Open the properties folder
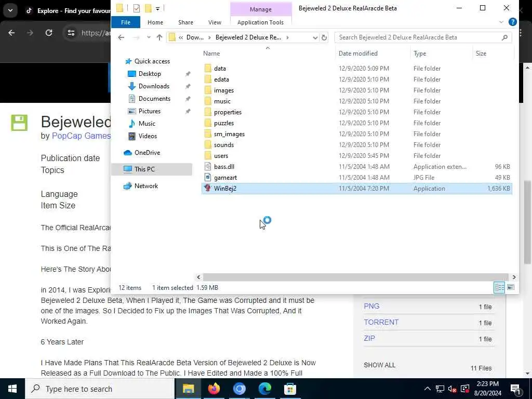Image resolution: width=532 pixels, height=399 pixels. coord(228,112)
